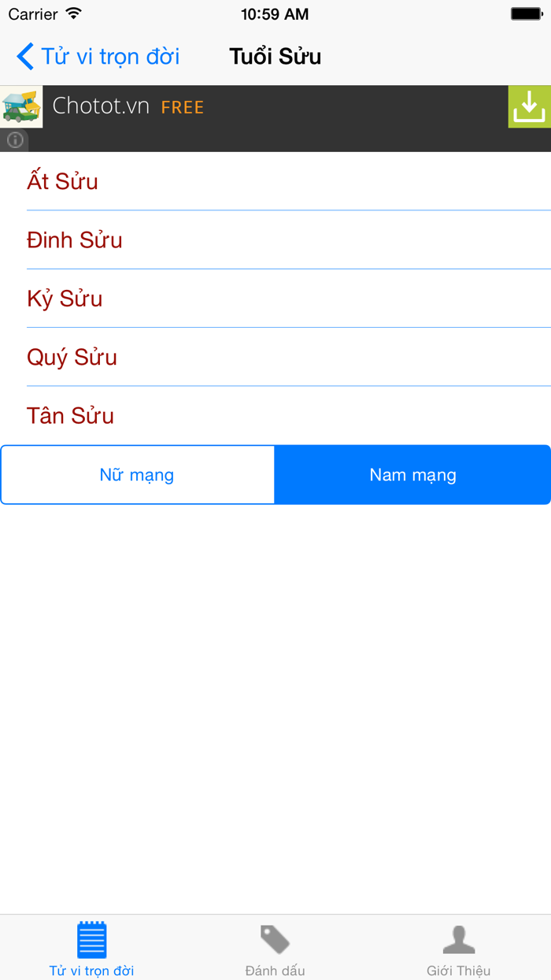Select Nam mạng in the gender switch
The width and height of the screenshot is (551, 980).
(412, 474)
